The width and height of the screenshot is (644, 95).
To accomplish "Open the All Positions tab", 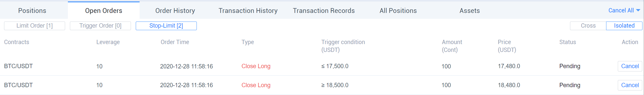I will tap(398, 11).
